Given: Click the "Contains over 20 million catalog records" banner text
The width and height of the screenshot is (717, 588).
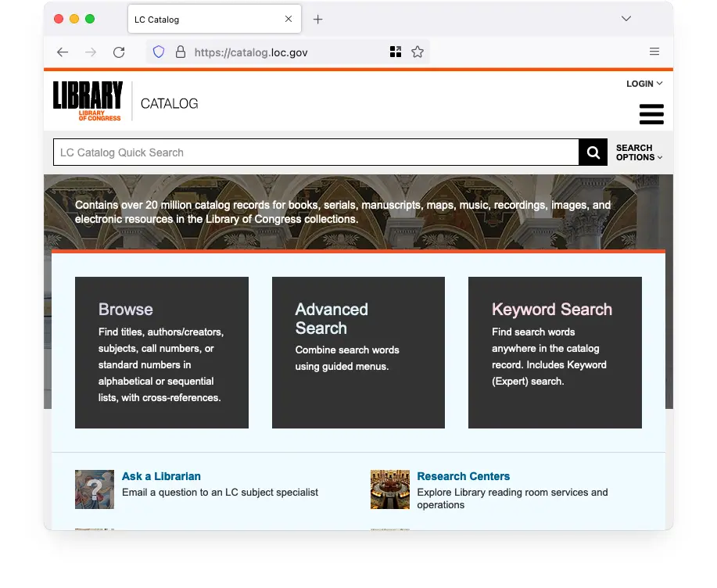Looking at the screenshot, I should coord(342,212).
